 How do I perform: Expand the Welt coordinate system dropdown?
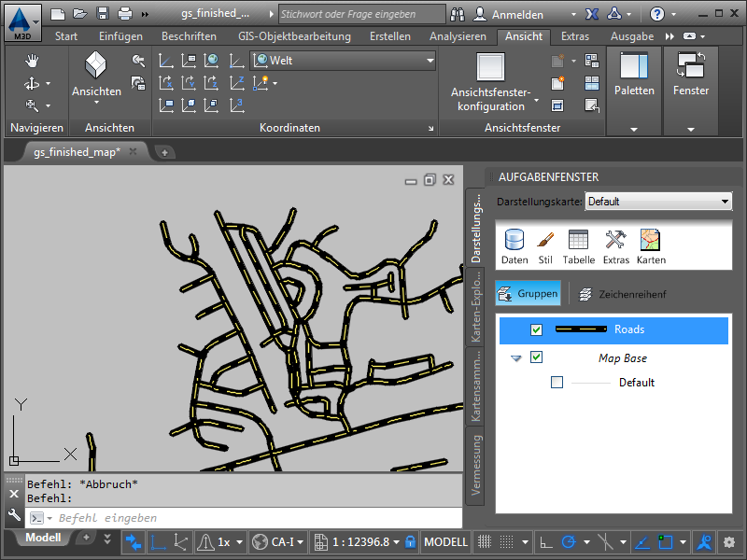coord(430,61)
